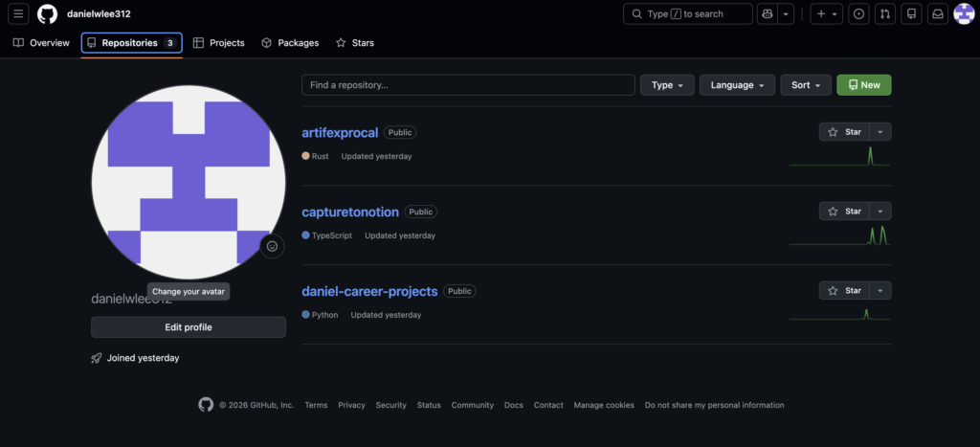
Task: Open the Issues icon in top bar
Action: coord(859,13)
